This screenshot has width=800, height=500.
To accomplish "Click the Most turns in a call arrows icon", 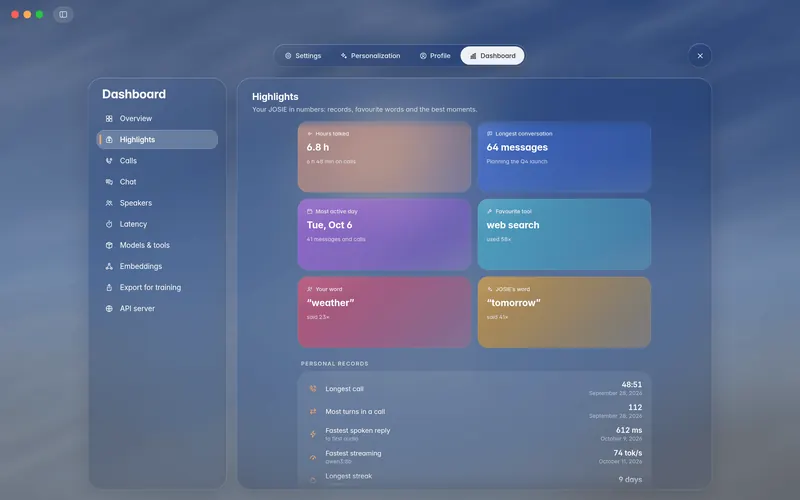I will [313, 411].
